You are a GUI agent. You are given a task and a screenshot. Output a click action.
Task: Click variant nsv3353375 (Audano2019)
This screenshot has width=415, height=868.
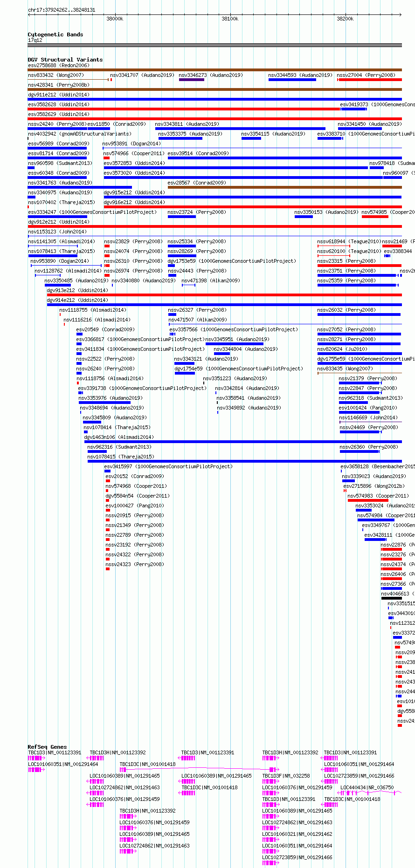190,134
